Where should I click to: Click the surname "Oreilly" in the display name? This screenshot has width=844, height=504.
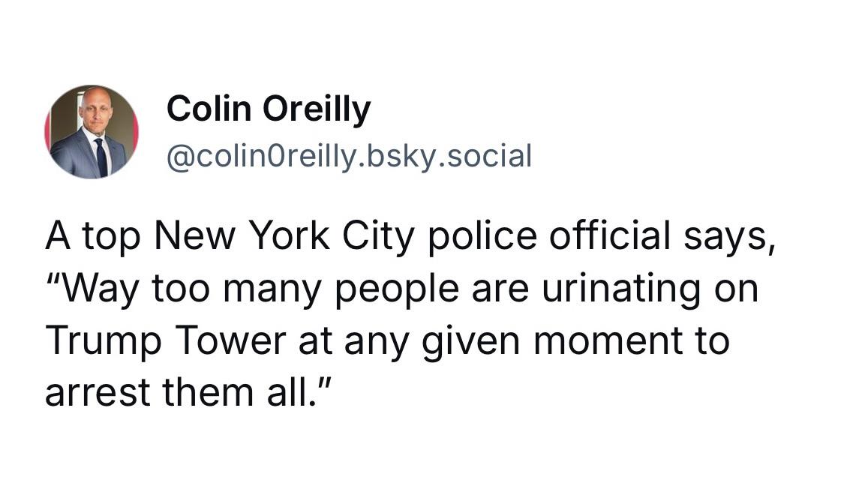coord(317,109)
